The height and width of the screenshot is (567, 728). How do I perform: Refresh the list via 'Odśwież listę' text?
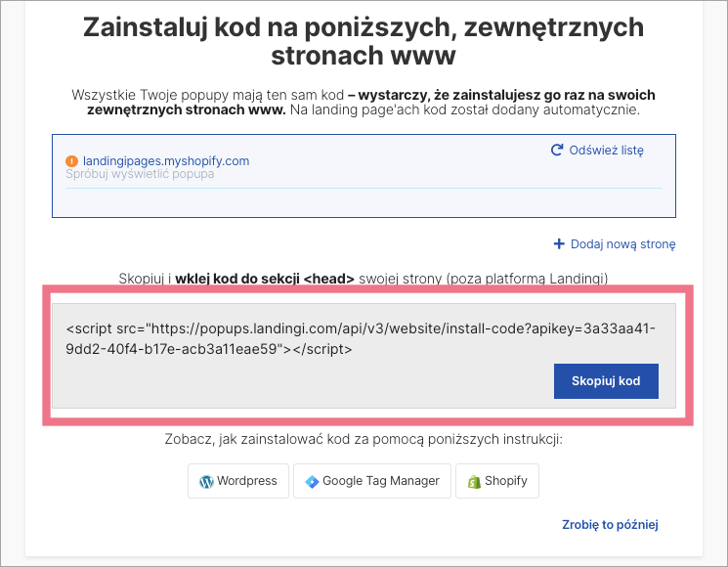pyautogui.click(x=606, y=151)
